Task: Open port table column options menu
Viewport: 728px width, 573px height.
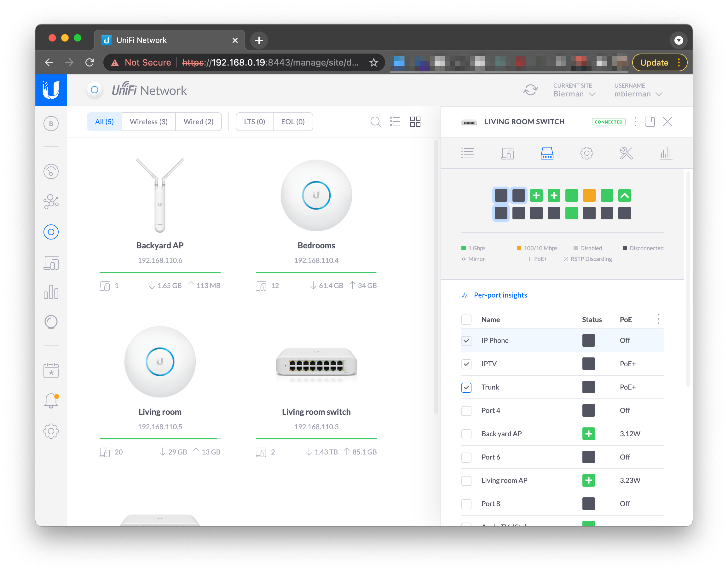Action: coord(659,319)
